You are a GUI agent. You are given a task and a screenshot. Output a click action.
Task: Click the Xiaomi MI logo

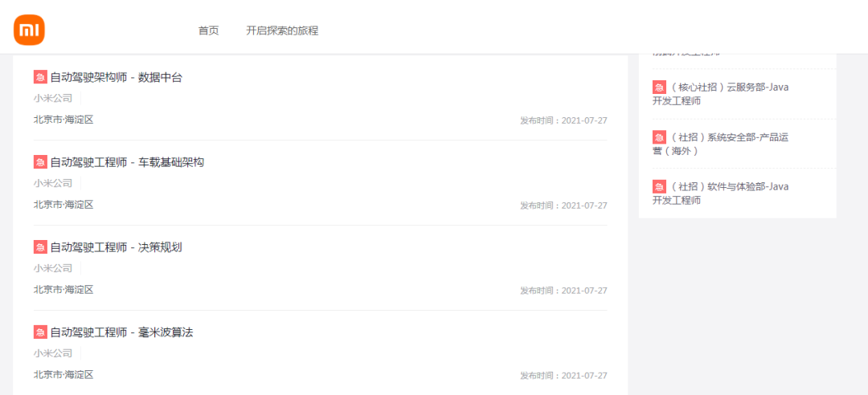pyautogui.click(x=30, y=30)
